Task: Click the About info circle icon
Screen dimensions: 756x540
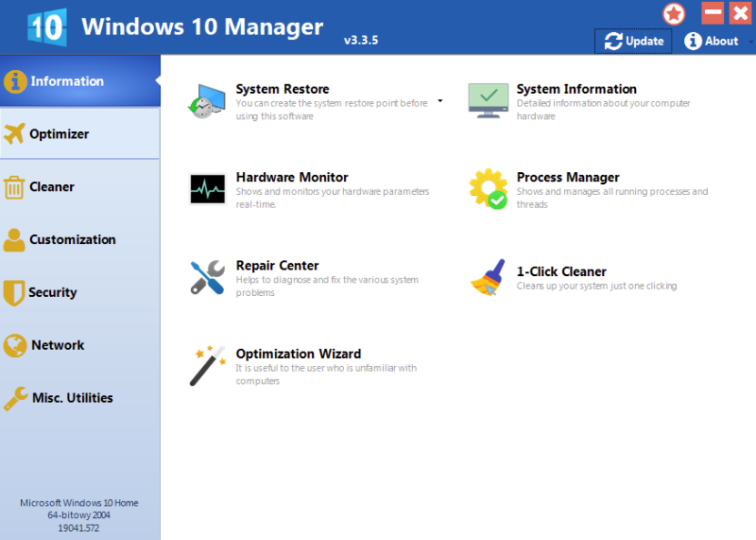Action: click(693, 41)
